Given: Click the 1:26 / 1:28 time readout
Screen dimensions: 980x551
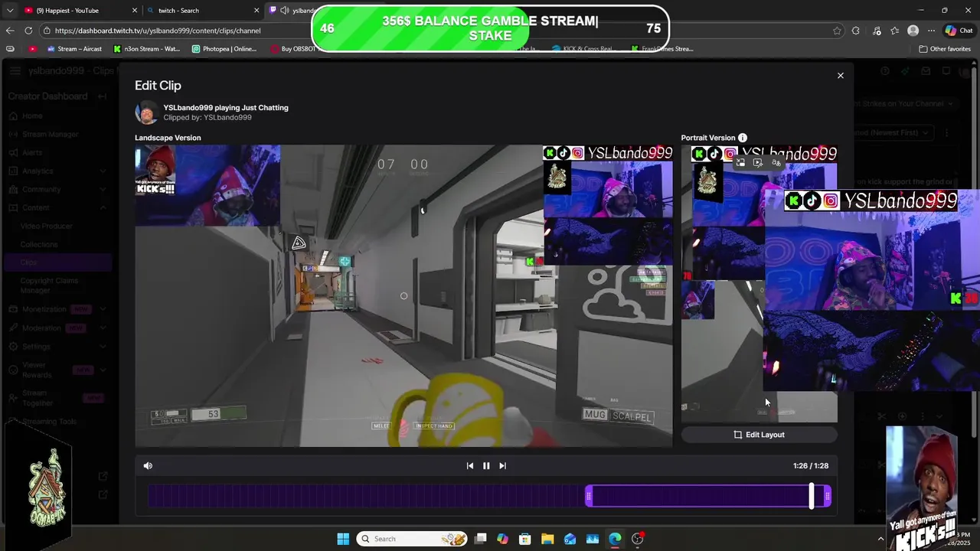Looking at the screenshot, I should click(x=811, y=465).
